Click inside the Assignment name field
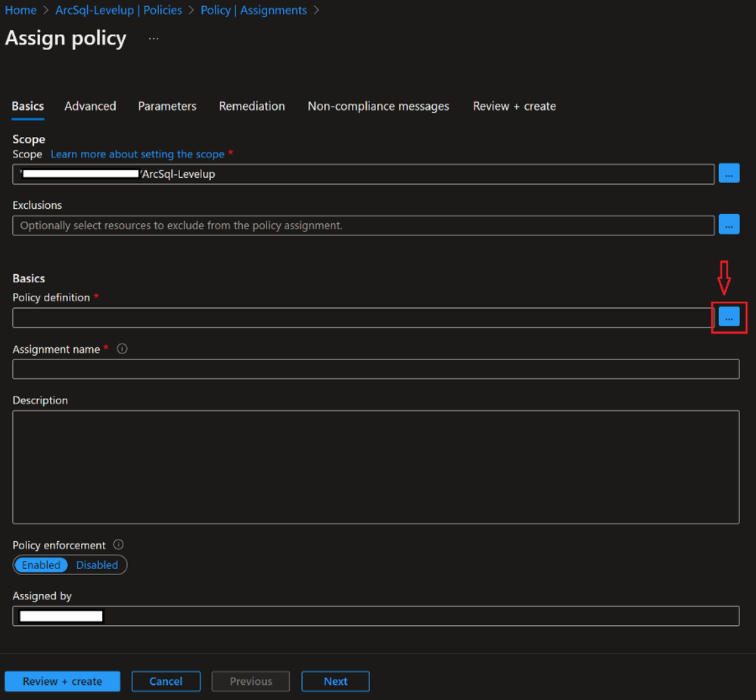756x700 pixels. [375, 369]
